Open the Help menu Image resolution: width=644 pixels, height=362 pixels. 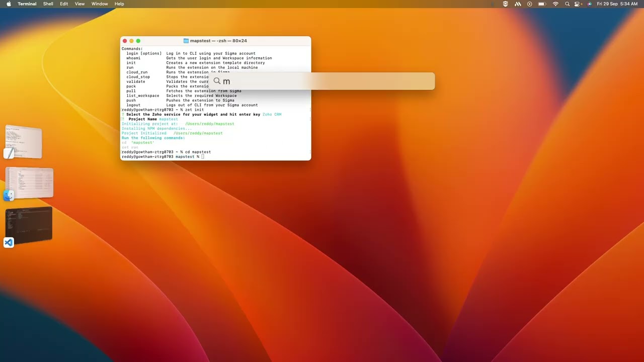click(x=119, y=4)
